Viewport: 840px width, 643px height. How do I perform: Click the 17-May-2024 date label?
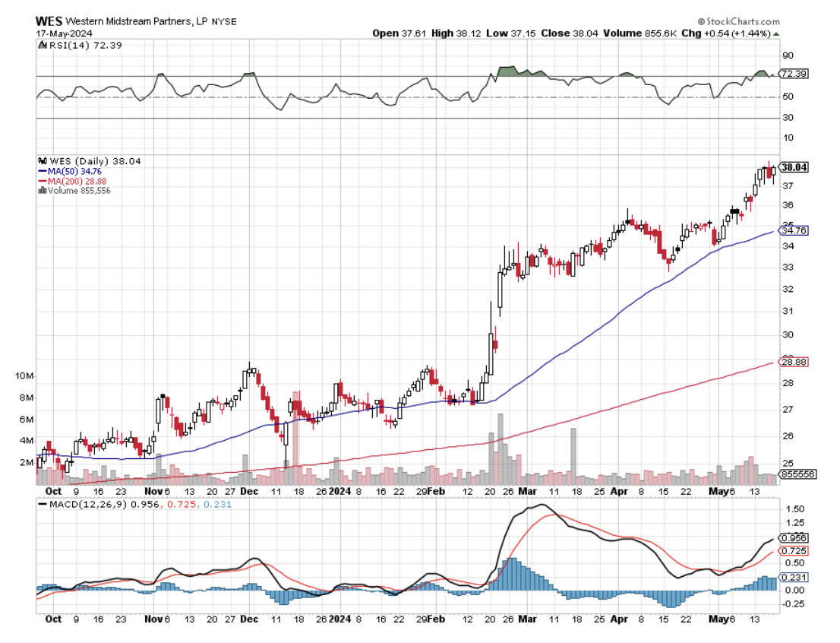tap(64, 33)
